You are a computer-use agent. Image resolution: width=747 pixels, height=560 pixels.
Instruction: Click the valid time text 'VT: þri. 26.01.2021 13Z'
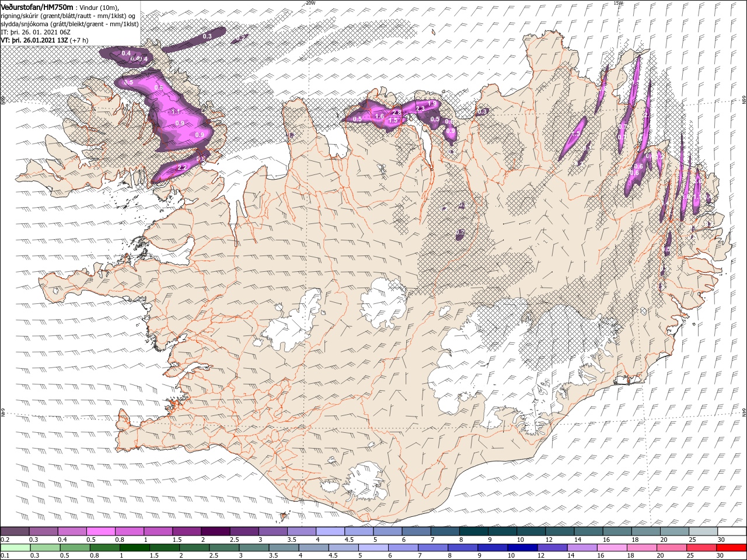click(34, 40)
